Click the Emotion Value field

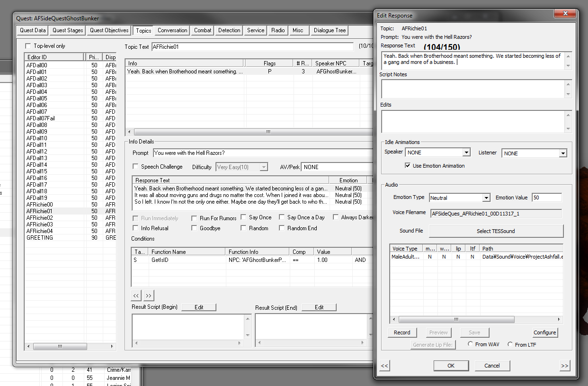(x=547, y=198)
